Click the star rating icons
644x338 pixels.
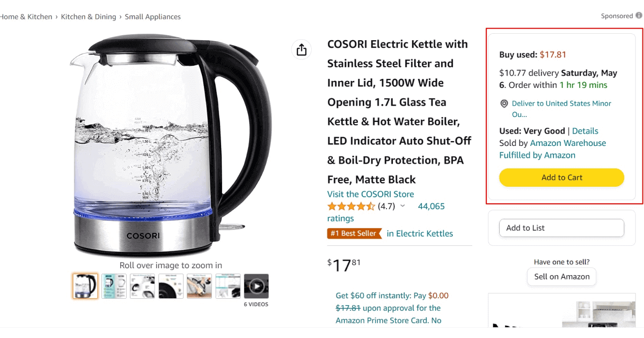click(351, 207)
